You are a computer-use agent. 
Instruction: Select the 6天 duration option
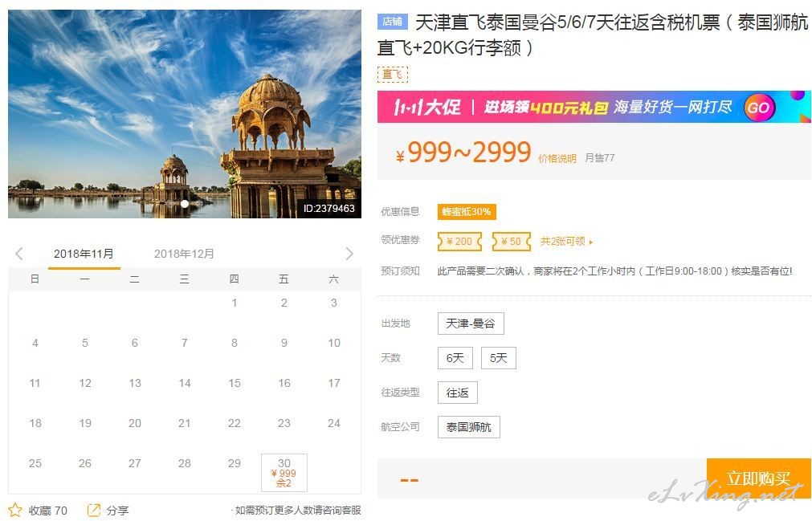coord(455,358)
